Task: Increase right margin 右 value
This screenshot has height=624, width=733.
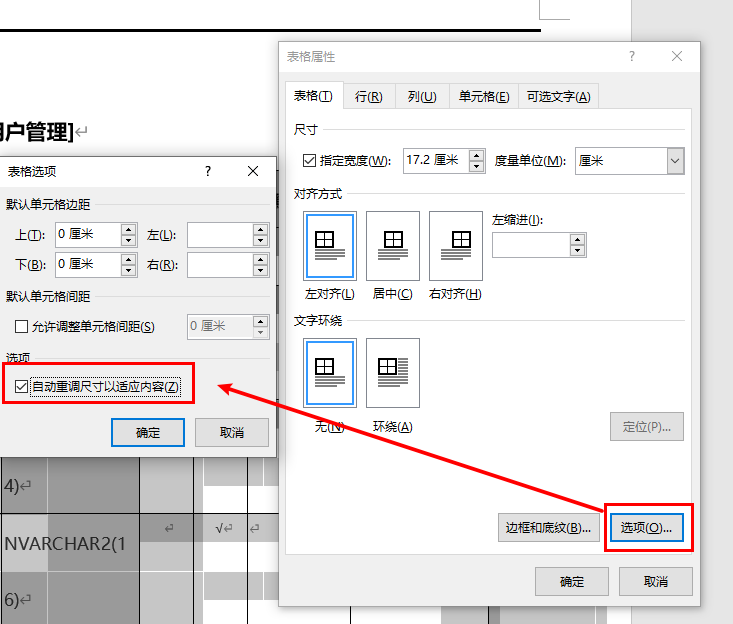Action: (260, 259)
